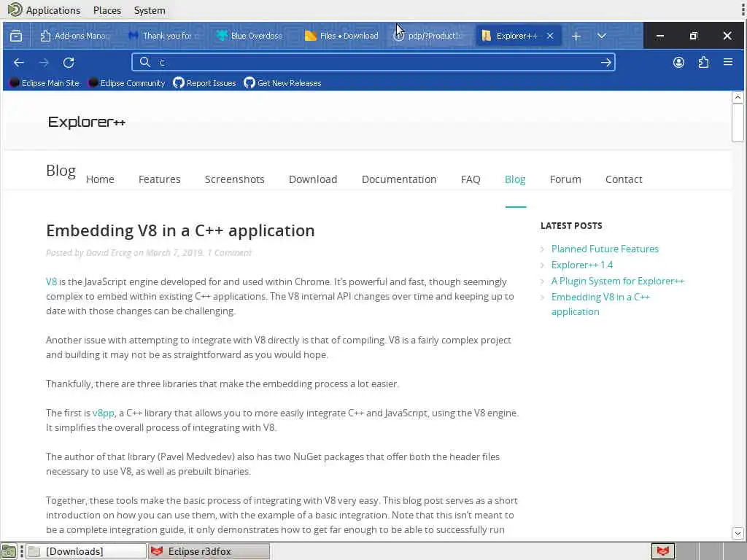Close the Explorer++ tab
The width and height of the screenshot is (747, 560).
point(550,36)
